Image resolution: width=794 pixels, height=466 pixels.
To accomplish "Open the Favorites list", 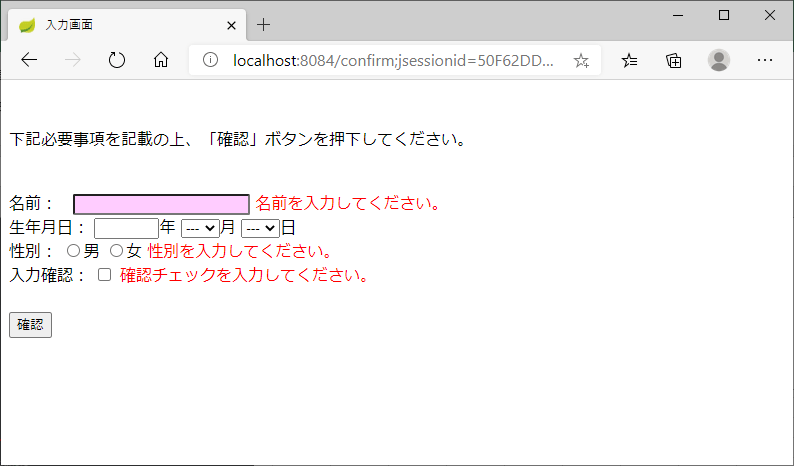I will [629, 60].
